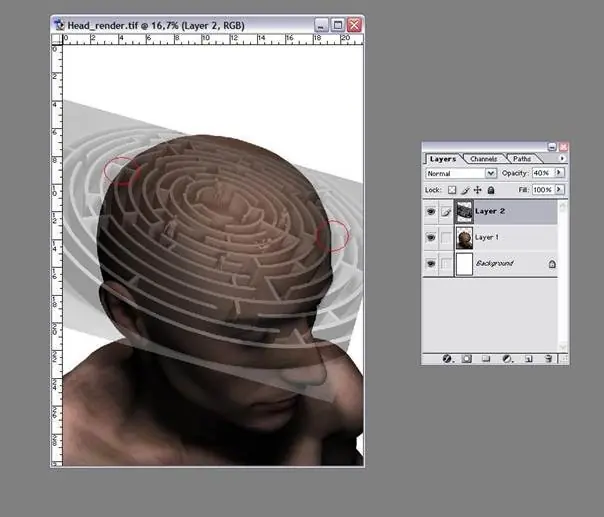The image size is (604, 517).
Task: Create a new layer set folder
Action: 487,357
